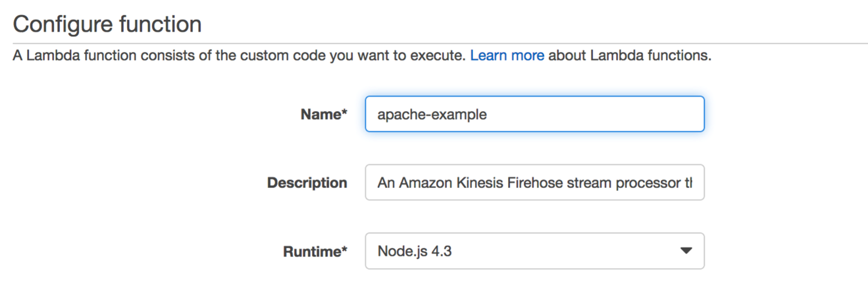Click the truncated end of Description text
Image resolution: width=868 pixels, height=284 pixels.
(688, 183)
